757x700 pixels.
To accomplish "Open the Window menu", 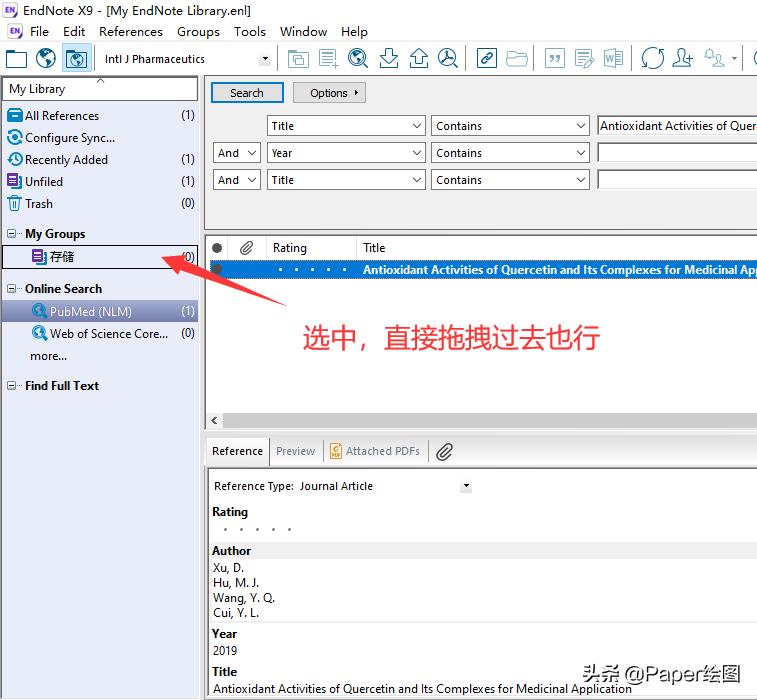I will click(303, 32).
